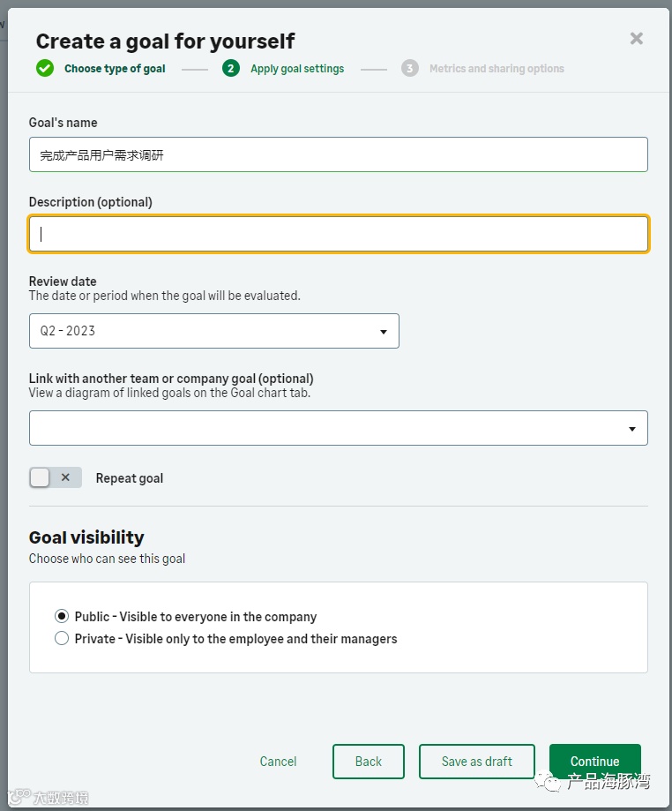
Task: Click the greyed step 3 number circle
Action: click(409, 68)
